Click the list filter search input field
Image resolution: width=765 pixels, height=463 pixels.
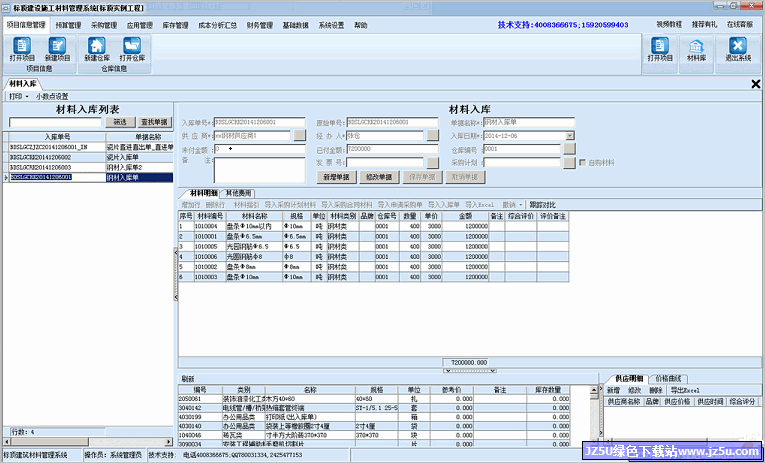[55, 122]
